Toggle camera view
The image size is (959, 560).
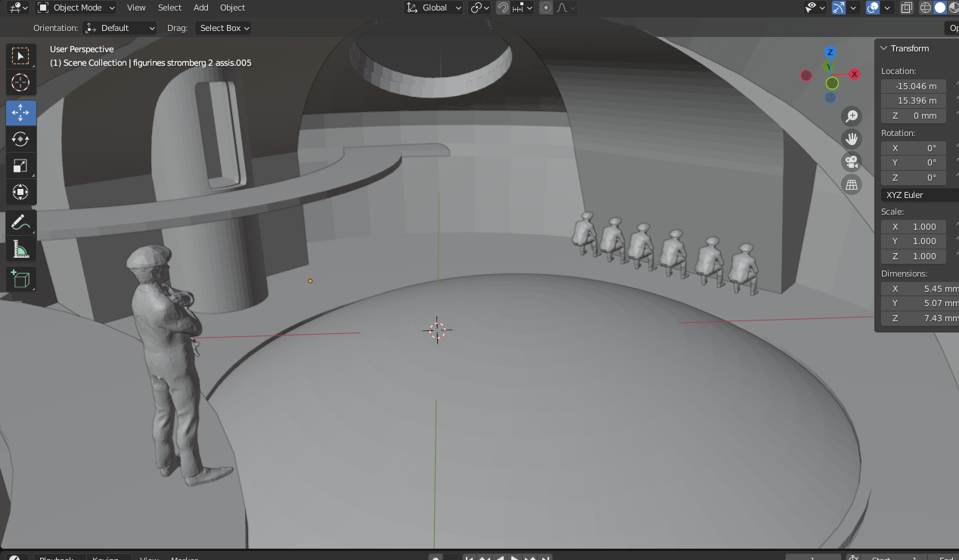click(852, 162)
